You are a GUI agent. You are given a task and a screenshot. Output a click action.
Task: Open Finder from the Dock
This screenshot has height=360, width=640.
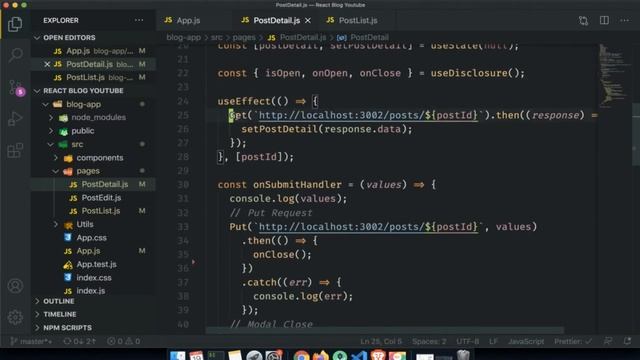177,356
